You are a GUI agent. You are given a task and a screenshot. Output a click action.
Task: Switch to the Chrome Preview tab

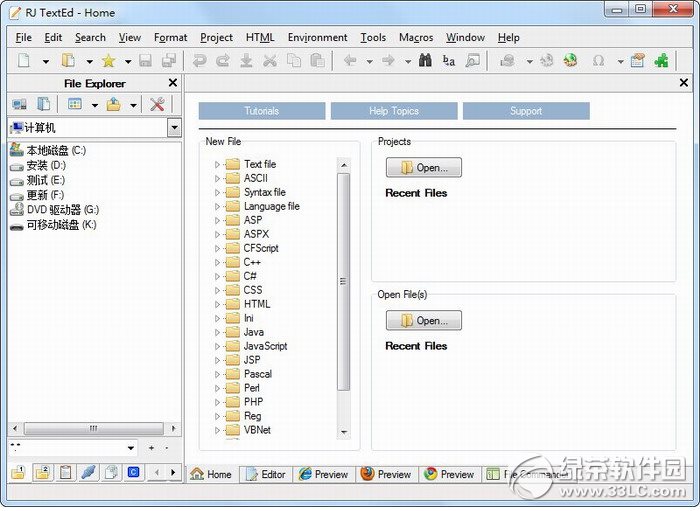coord(450,474)
